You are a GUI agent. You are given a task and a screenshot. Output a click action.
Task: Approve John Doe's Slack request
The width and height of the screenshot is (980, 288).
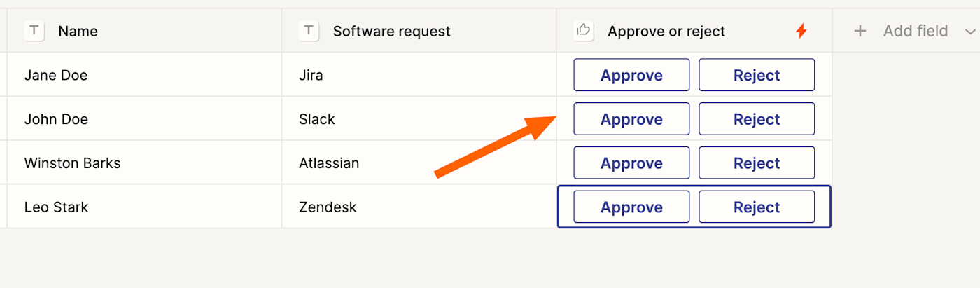tap(631, 119)
